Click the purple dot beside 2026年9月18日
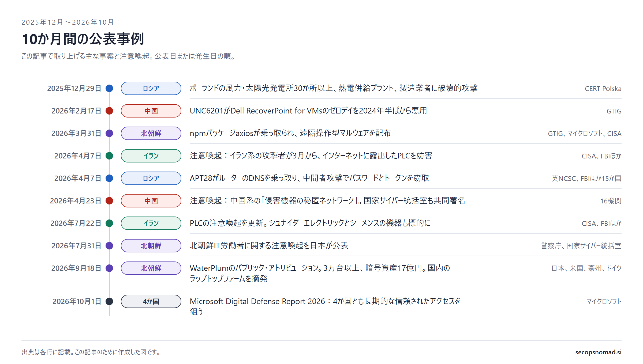The height and width of the screenshot is (364, 643). [x=109, y=268]
